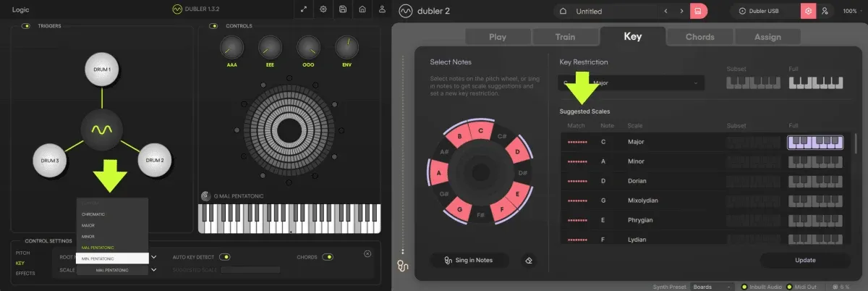Select the F Lydian suggested scale row
This screenshot has width=868, height=291.
pyautogui.click(x=705, y=238)
